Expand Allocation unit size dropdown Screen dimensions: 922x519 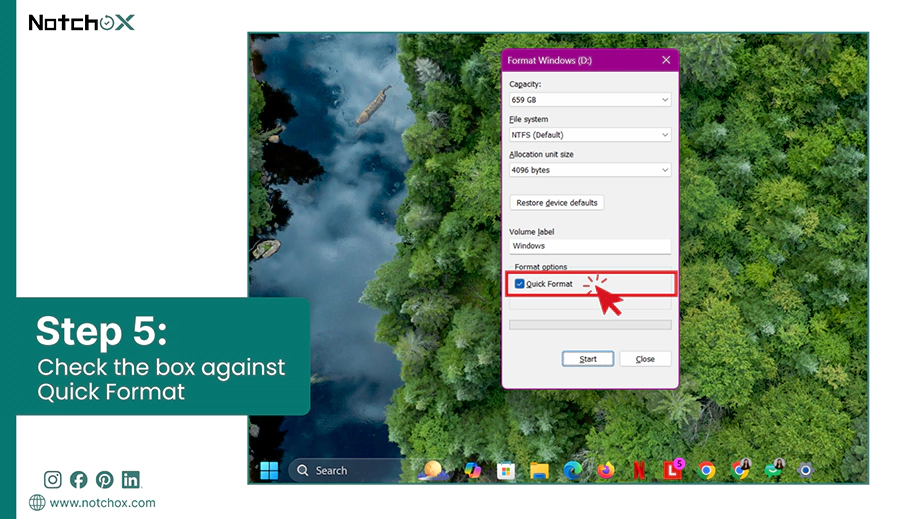click(x=590, y=170)
